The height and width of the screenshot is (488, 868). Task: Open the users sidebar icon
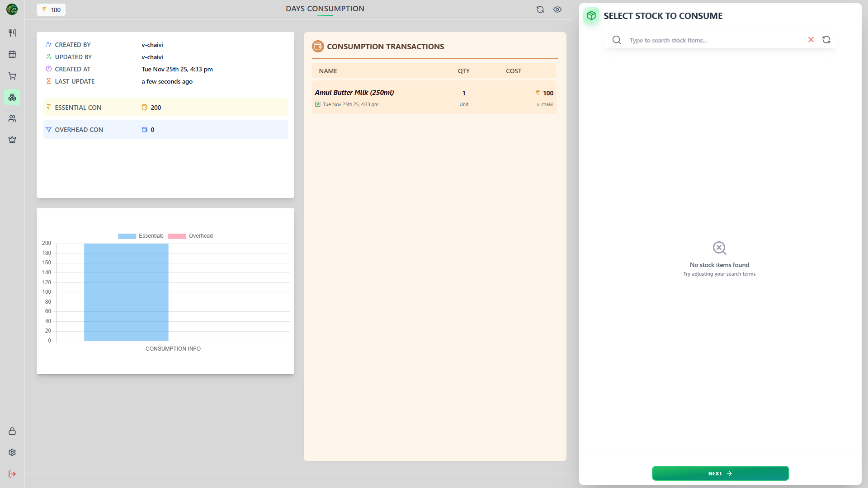click(x=12, y=118)
